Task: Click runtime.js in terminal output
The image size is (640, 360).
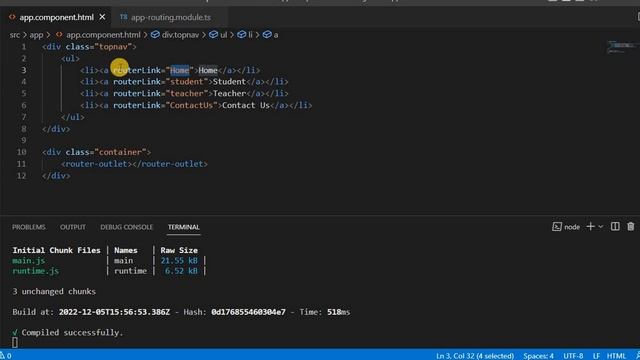Action: [36, 271]
